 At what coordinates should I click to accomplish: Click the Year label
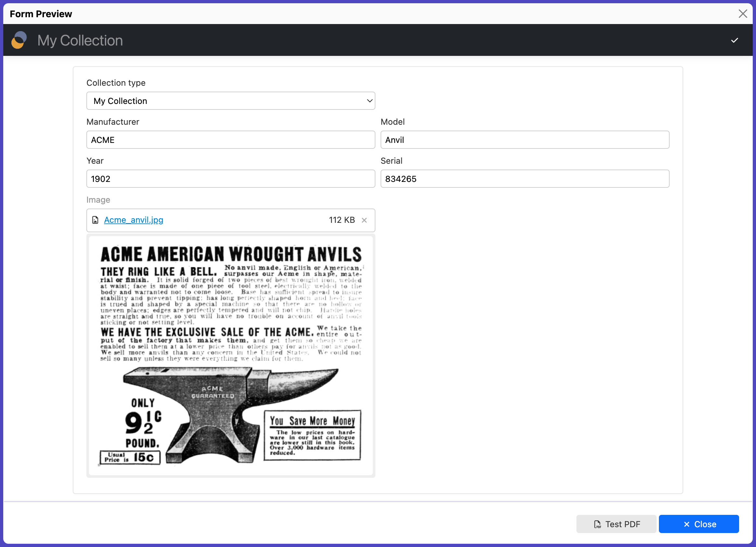95,161
